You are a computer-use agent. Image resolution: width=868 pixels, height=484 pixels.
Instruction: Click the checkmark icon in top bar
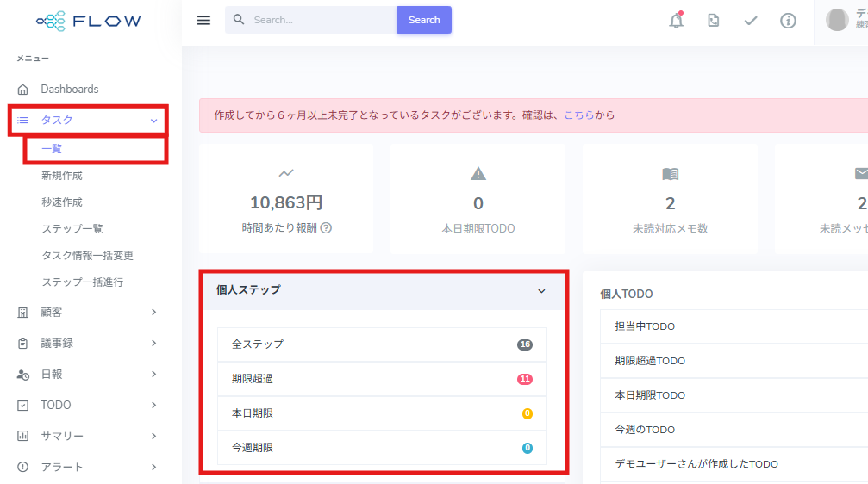[751, 21]
